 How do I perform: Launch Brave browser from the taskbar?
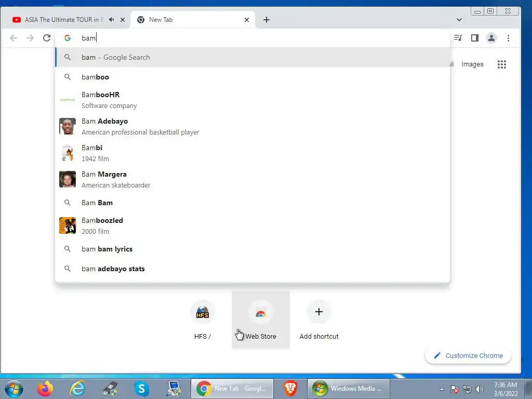click(x=290, y=389)
